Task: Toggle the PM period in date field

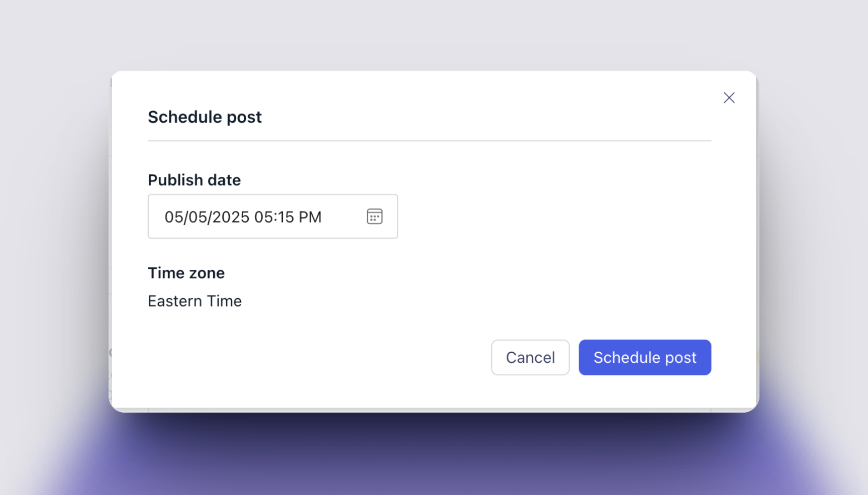Action: pyautogui.click(x=310, y=217)
